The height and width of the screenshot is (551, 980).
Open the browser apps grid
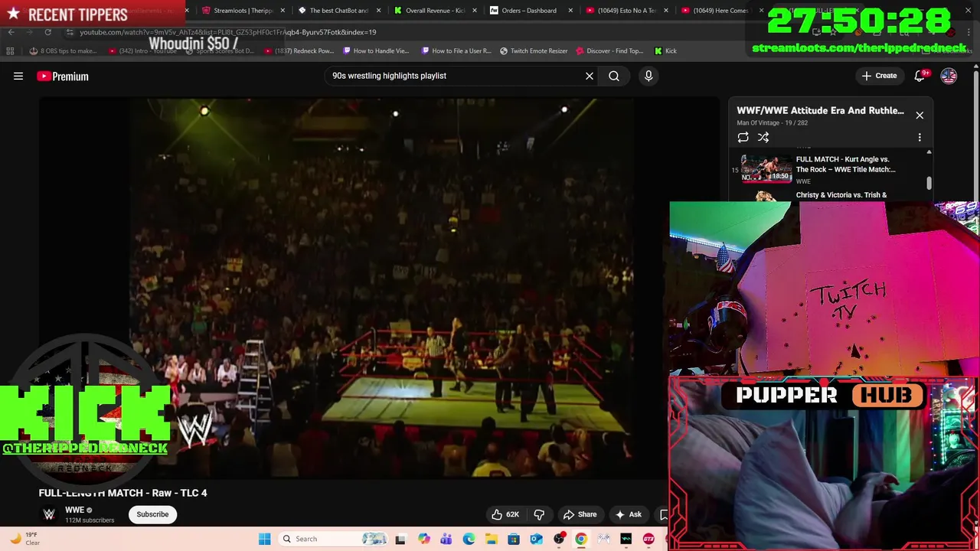[x=10, y=51]
